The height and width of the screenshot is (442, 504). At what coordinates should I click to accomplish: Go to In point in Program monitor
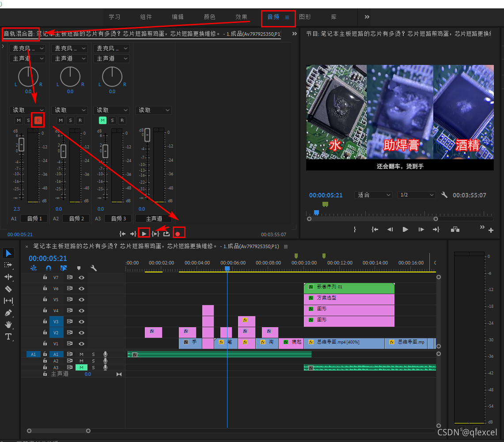tap(375, 229)
